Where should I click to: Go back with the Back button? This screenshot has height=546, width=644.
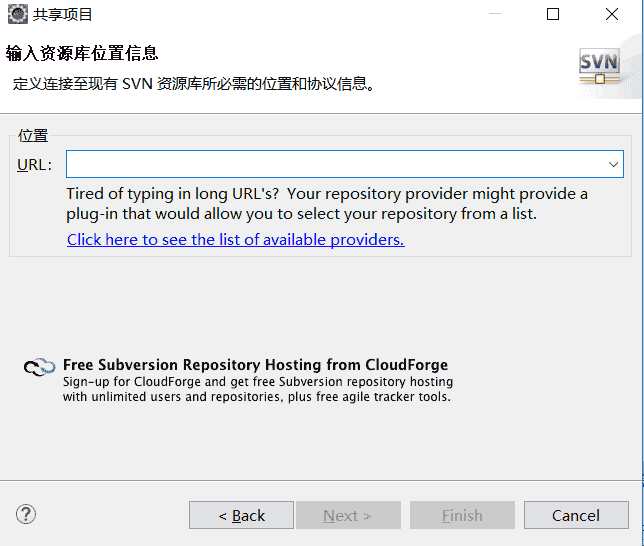241,515
